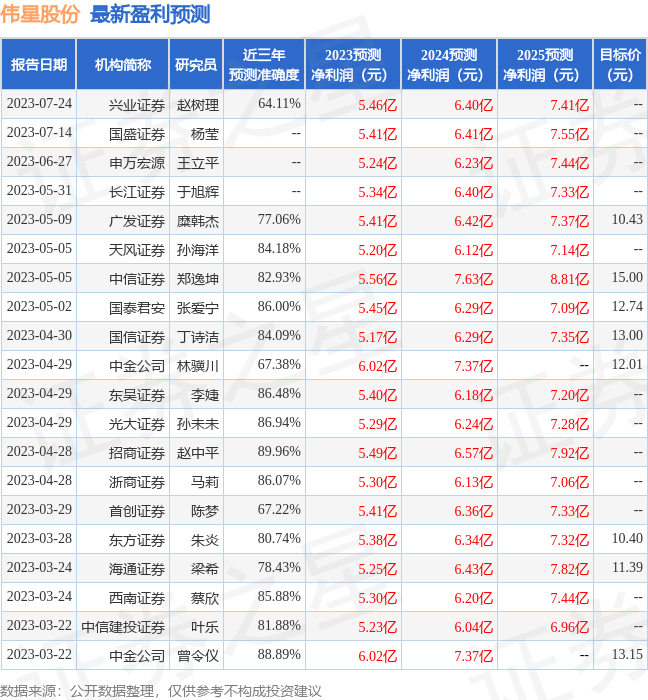Viewport: 648px width, 700px height.
Task: Click accuracy value 77.06%
Action: [279, 220]
